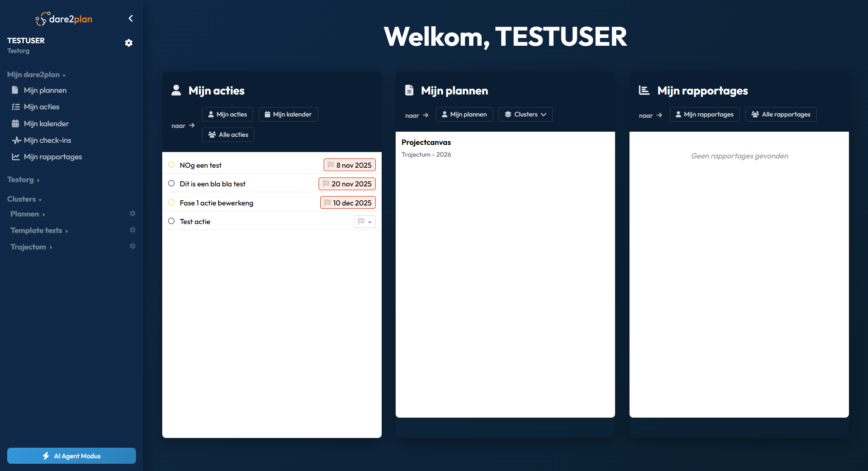Viewport: 868px width, 471px height.
Task: Open Mijn check-ins in the sidebar
Action: click(x=47, y=140)
